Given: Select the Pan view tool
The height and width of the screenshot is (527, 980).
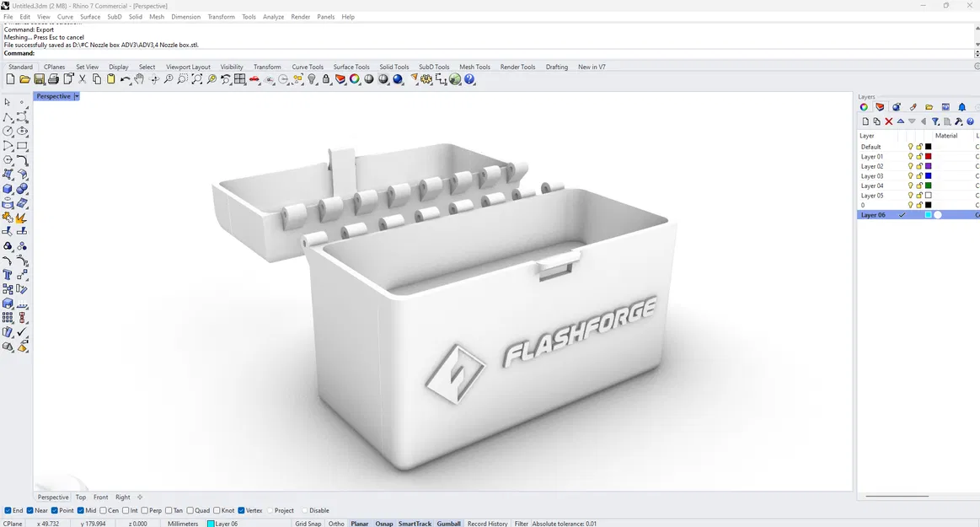Looking at the screenshot, I should point(140,79).
